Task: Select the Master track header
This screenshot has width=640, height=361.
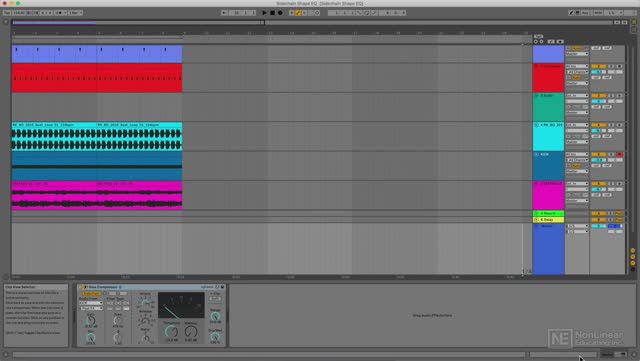Action: point(549,249)
